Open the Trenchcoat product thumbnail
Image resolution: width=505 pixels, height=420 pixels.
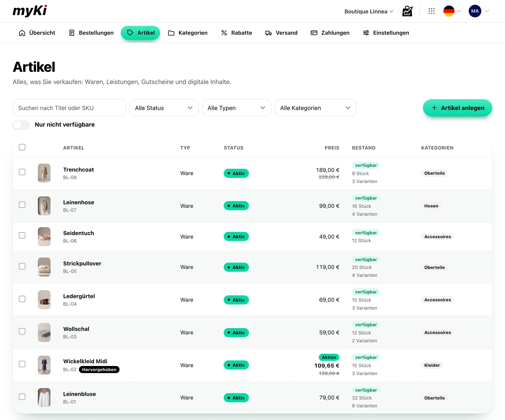tap(44, 173)
